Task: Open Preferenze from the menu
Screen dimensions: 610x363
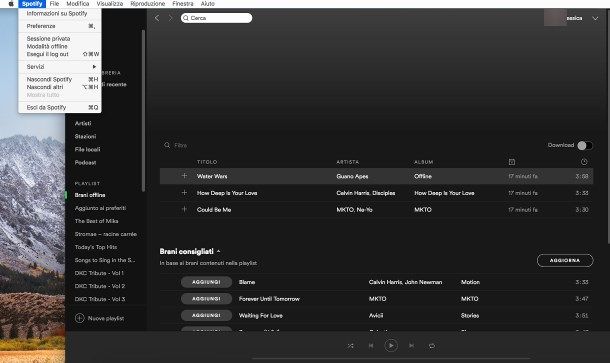Action: [60, 26]
